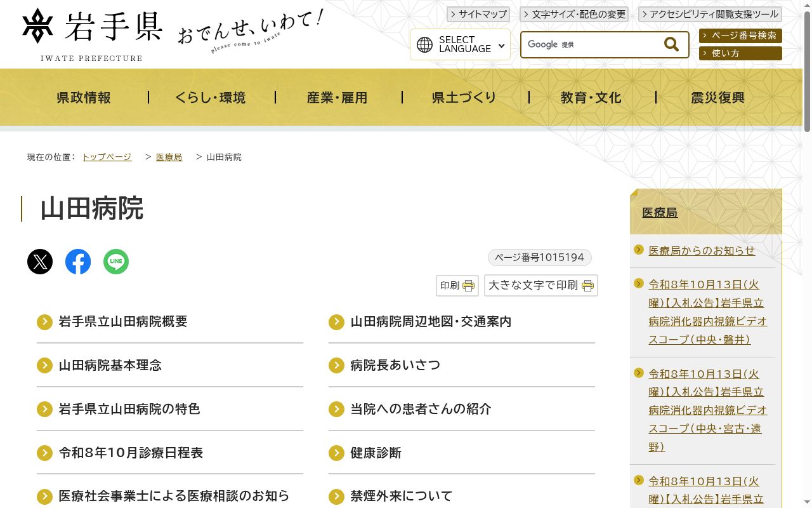Click the 印刷 print button
Screen dimensions: 812x508
457,286
